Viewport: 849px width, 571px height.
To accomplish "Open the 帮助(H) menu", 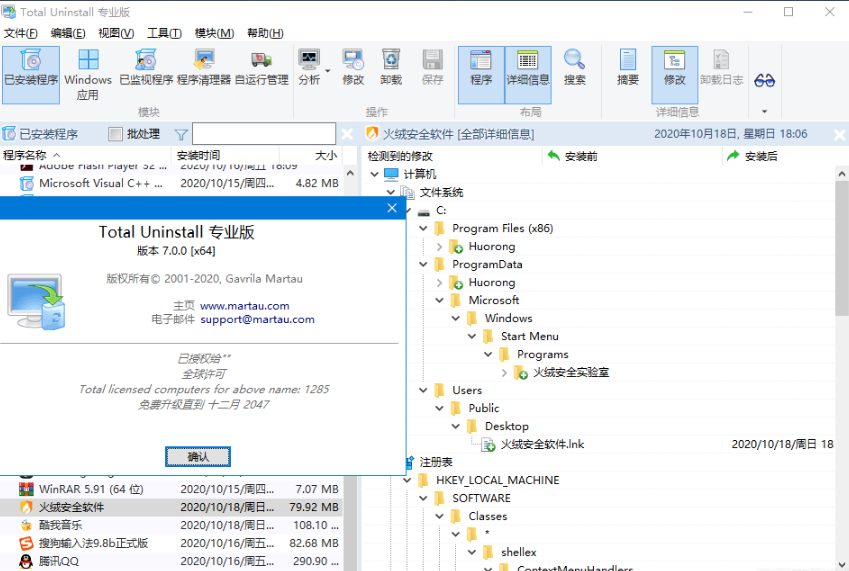I will pos(265,33).
